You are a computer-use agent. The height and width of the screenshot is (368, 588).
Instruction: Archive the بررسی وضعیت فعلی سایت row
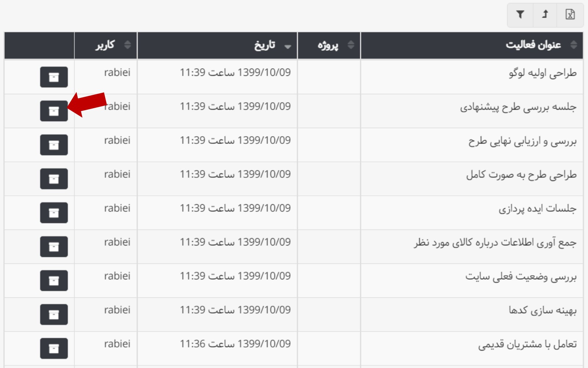pos(54,280)
